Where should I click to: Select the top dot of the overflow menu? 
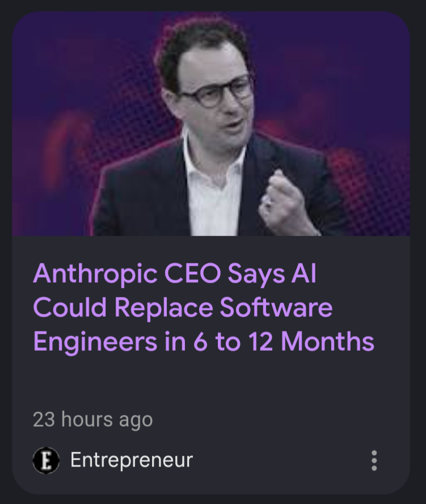point(374,453)
